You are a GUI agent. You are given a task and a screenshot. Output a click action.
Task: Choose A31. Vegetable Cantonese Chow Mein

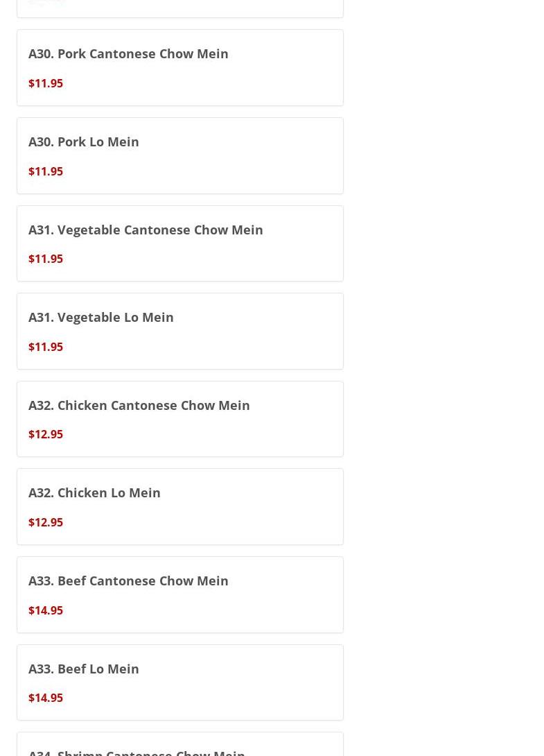point(146,230)
